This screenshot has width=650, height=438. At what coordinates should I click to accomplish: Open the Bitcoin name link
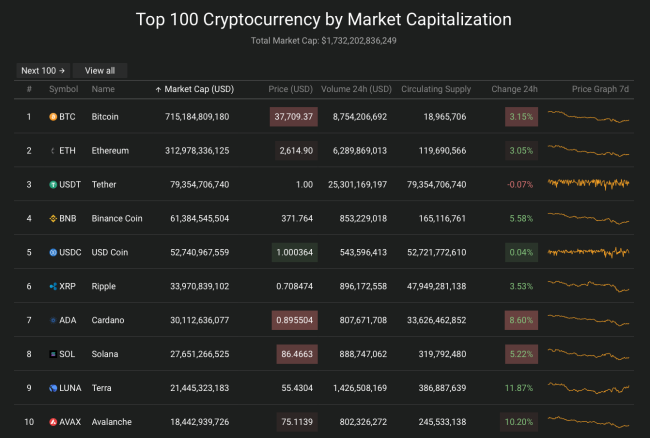click(105, 117)
